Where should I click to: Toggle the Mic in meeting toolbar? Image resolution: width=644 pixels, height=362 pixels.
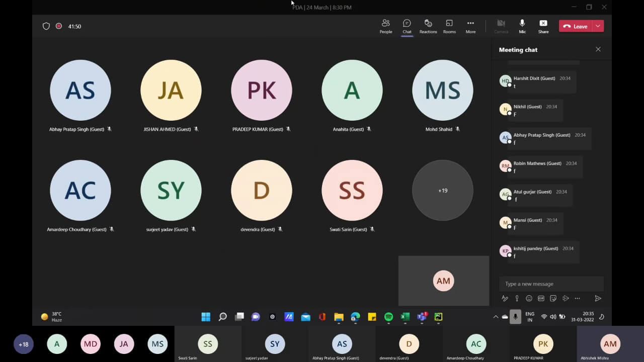pos(522,26)
